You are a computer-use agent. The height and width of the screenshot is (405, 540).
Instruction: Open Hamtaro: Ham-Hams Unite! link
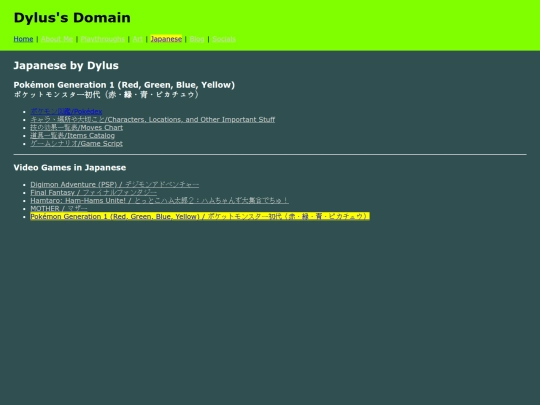tap(159, 200)
